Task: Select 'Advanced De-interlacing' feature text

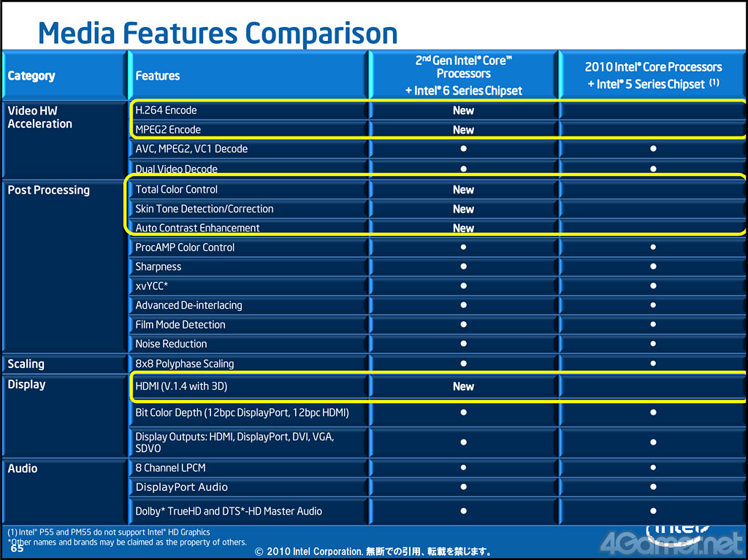Action: [188, 305]
